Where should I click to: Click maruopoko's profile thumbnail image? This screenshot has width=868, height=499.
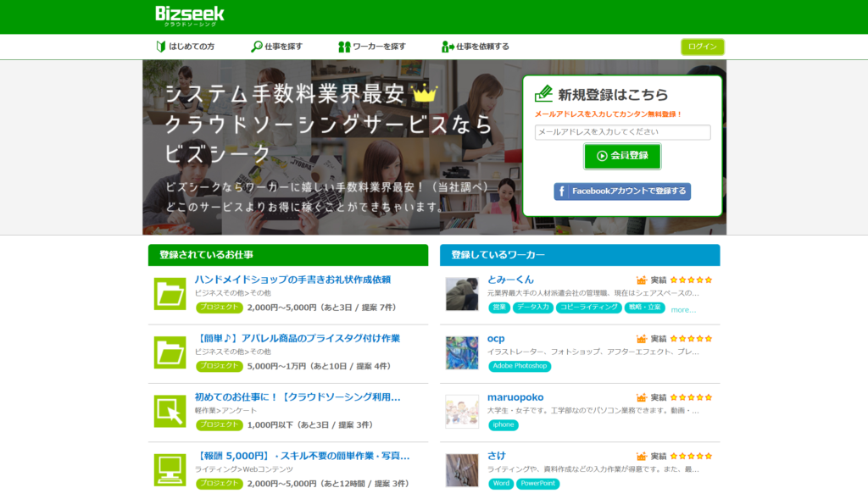click(x=461, y=413)
